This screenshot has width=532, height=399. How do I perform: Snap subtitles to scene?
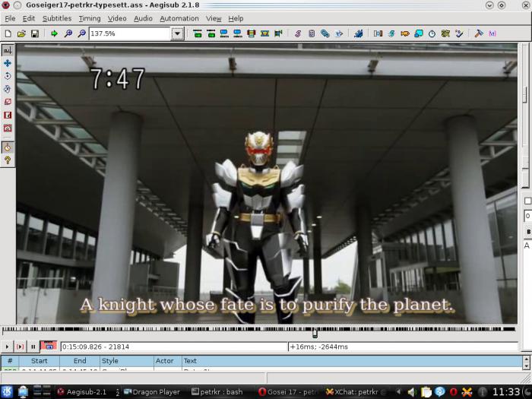pyautogui.click(x=264, y=33)
